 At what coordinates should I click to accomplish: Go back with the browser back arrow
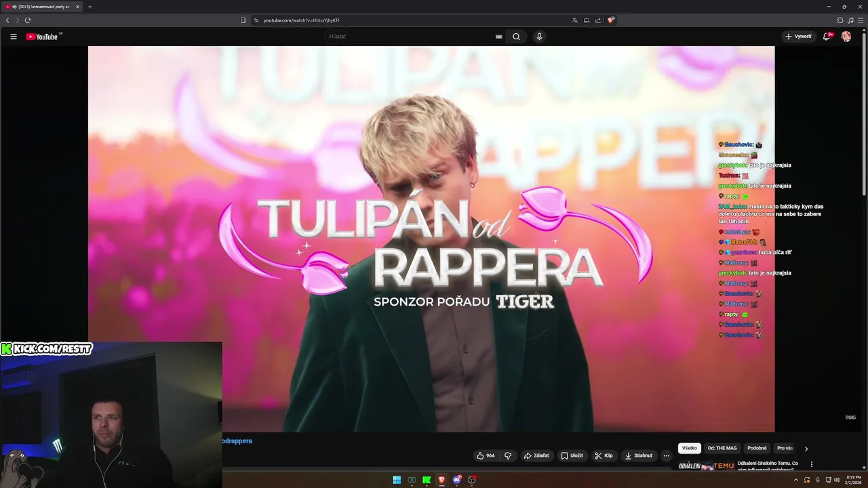click(7, 20)
